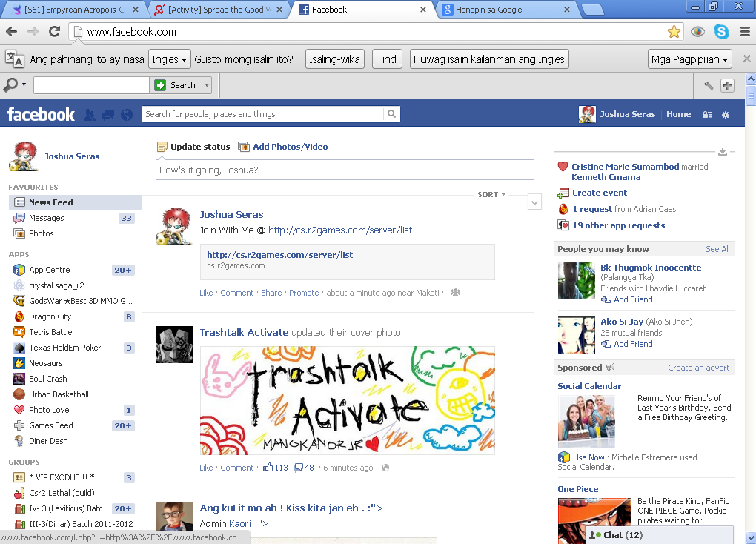Reload the page with refresh icon
The image size is (756, 544).
point(54,32)
